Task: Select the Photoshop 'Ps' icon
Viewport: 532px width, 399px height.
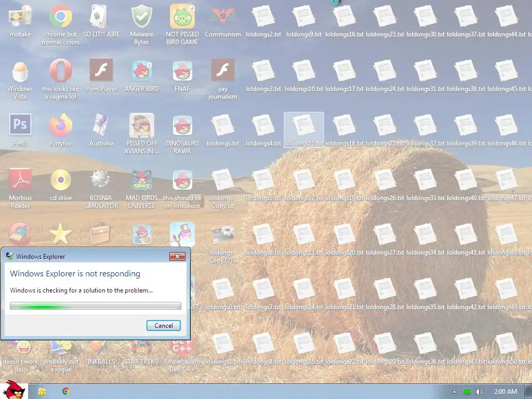Action: tap(20, 125)
